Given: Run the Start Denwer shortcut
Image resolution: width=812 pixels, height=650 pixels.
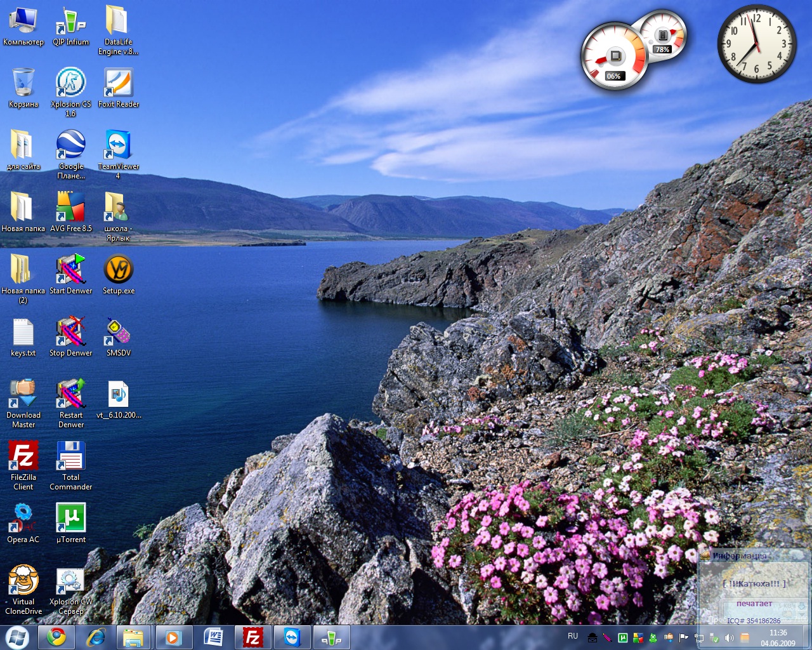Looking at the screenshot, I should [x=71, y=275].
